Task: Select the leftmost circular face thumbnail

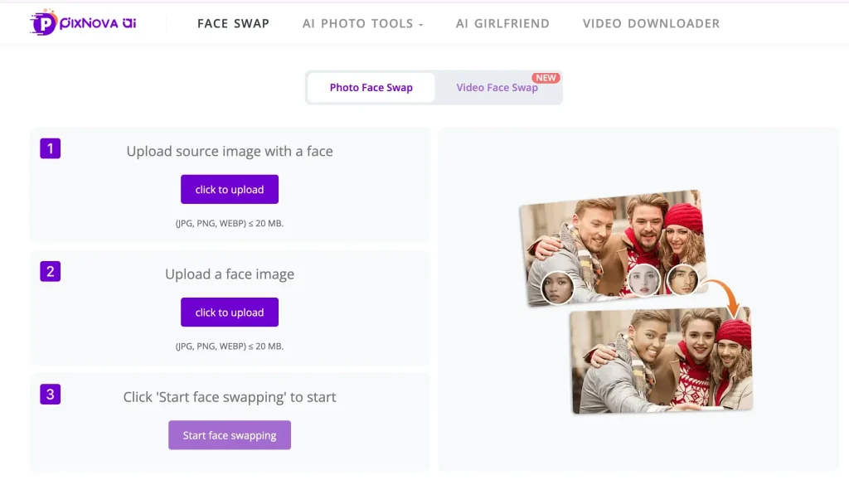Action: tap(558, 287)
